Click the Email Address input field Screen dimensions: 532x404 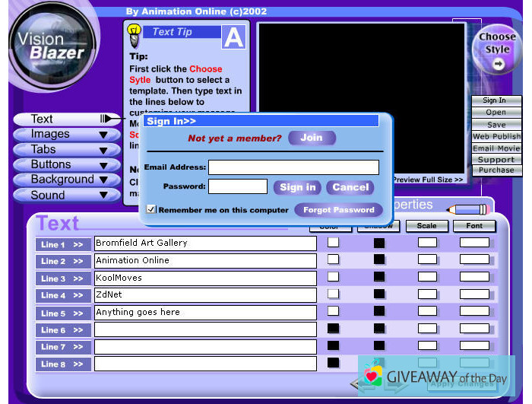click(x=293, y=167)
